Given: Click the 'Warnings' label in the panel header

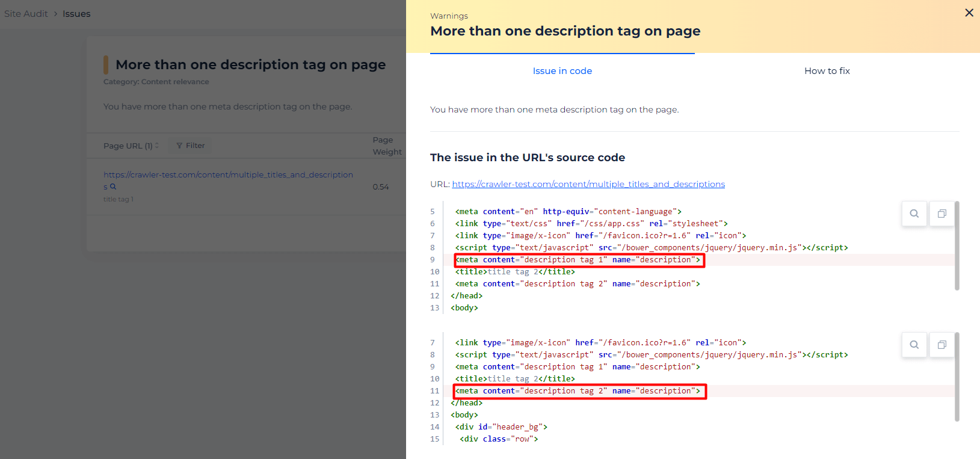Looking at the screenshot, I should tap(449, 16).
